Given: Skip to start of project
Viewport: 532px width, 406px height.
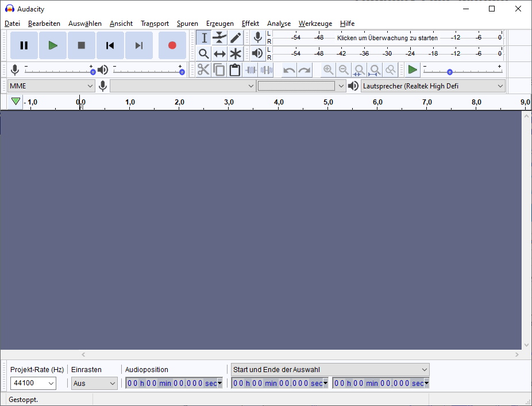Looking at the screenshot, I should pos(110,45).
